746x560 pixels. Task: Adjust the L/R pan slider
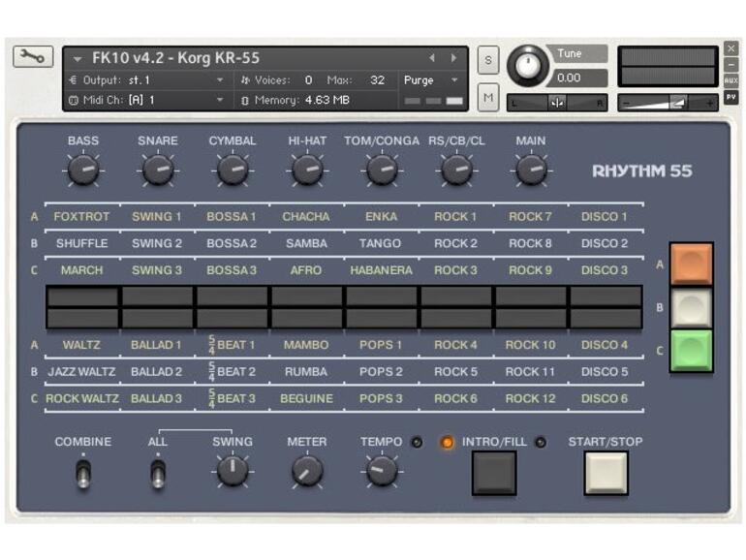coord(557,103)
